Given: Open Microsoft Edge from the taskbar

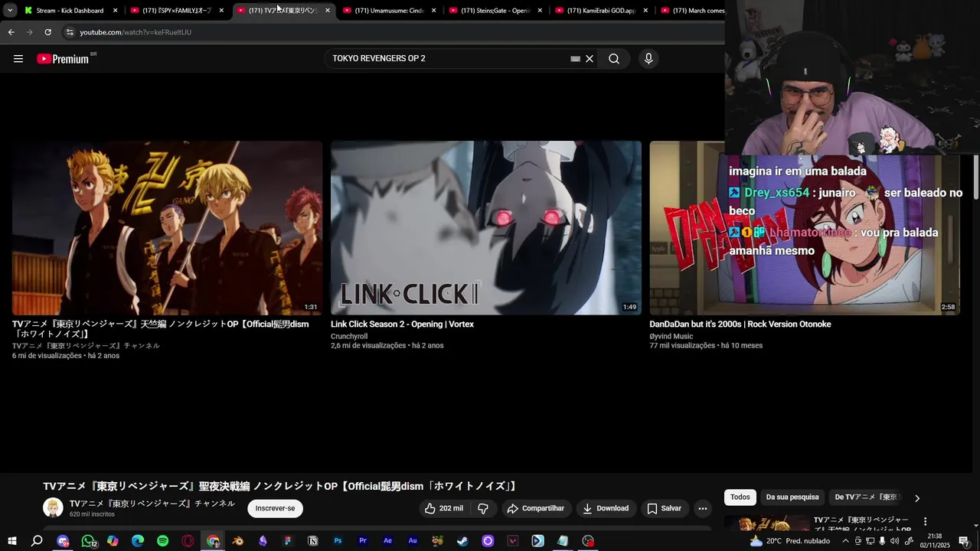Looking at the screenshot, I should coord(138,541).
